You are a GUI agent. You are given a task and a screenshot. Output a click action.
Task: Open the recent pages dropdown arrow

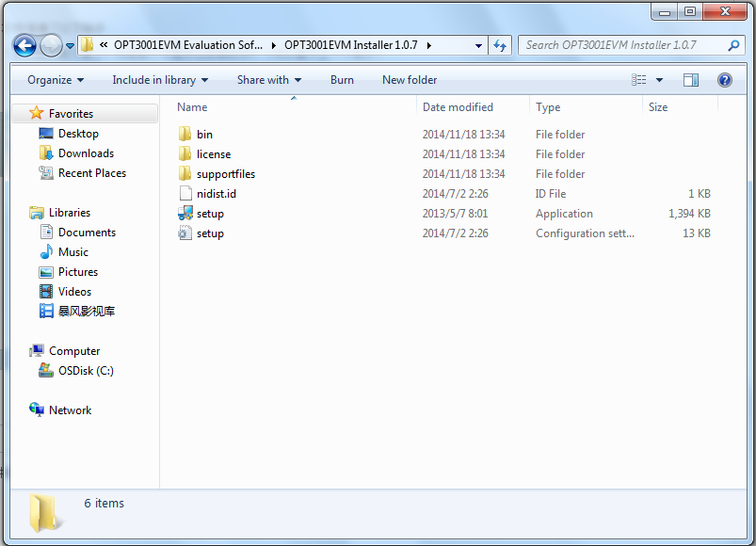click(x=70, y=46)
